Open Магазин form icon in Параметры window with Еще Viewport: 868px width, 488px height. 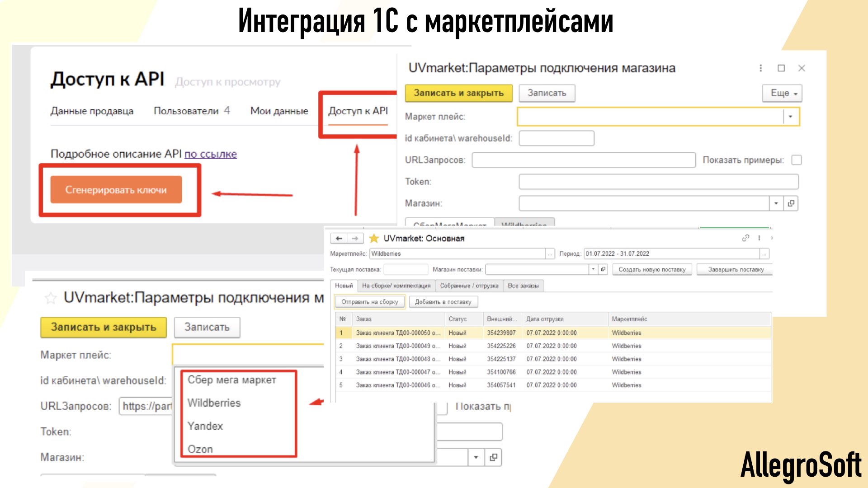click(791, 203)
